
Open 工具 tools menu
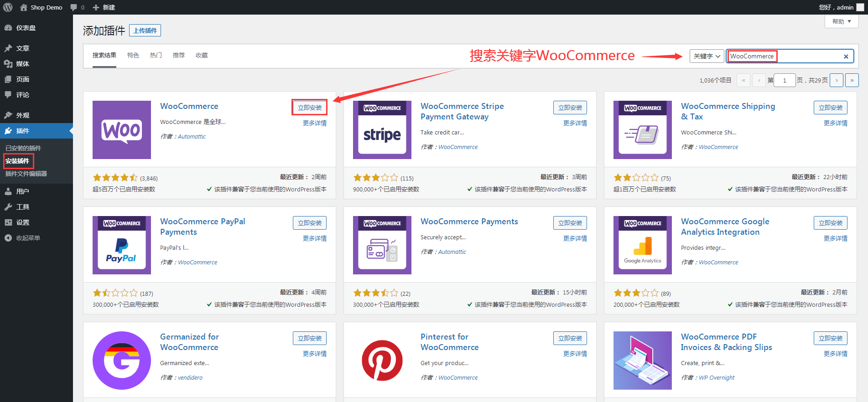tap(36, 207)
